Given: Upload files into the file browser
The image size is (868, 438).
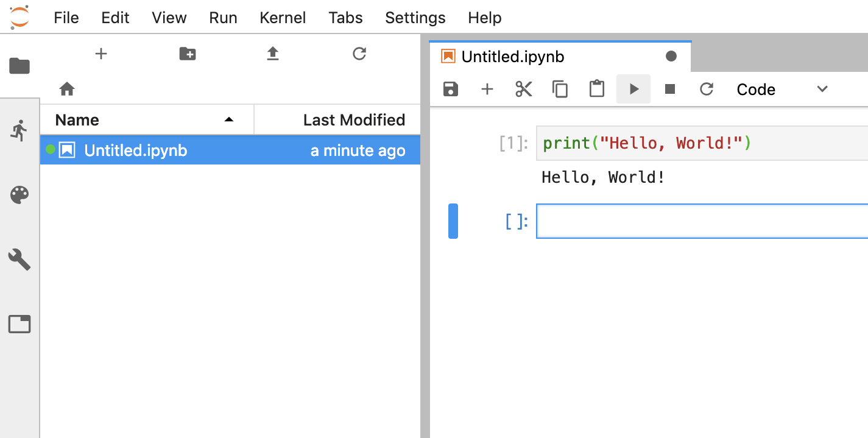Looking at the screenshot, I should (273, 54).
